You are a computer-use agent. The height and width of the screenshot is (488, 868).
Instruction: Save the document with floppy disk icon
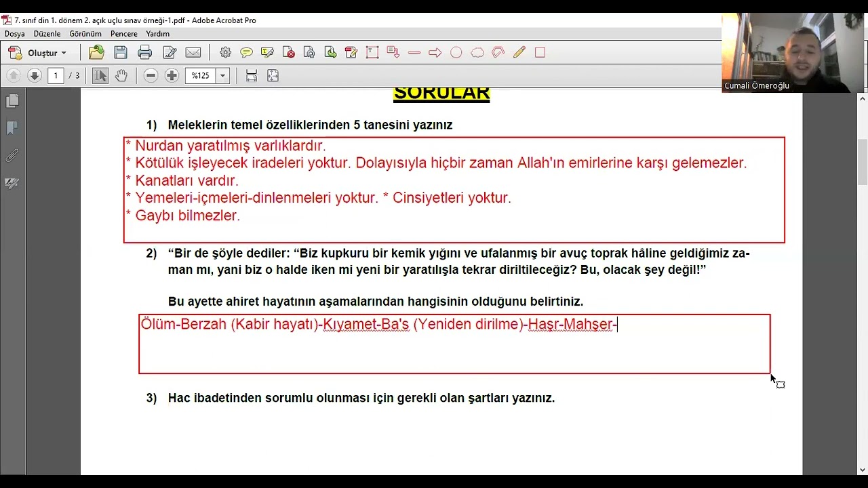(121, 52)
